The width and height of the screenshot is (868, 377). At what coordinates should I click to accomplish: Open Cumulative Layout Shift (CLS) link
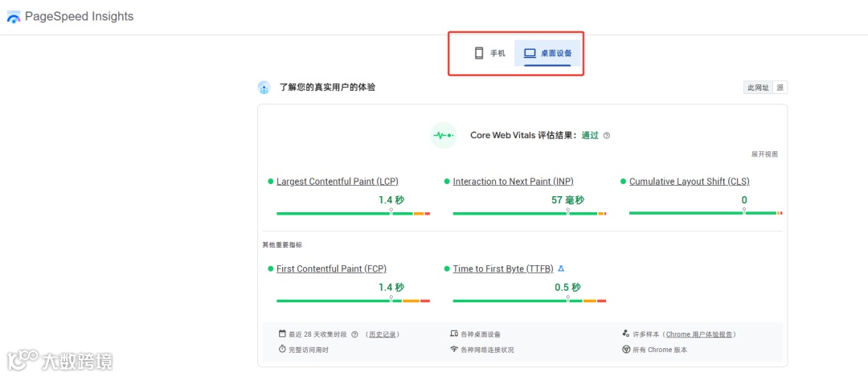coord(690,182)
